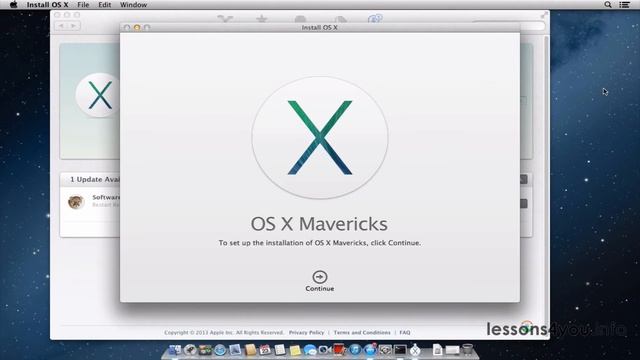
Task: Open iTunes from the Dock
Action: point(355,350)
